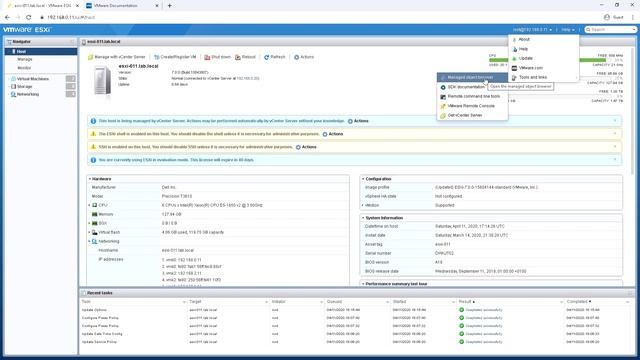
Task: Click the Host icon in Navigator
Action: (13, 51)
